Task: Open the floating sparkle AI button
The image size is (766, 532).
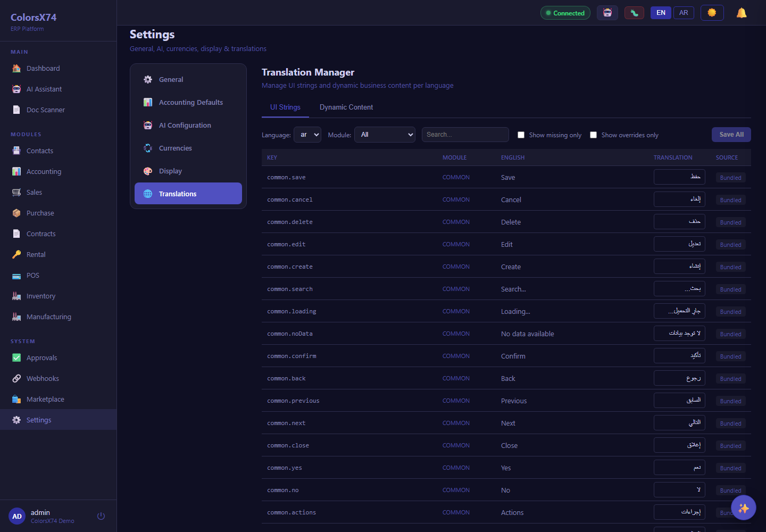Action: pyautogui.click(x=744, y=508)
